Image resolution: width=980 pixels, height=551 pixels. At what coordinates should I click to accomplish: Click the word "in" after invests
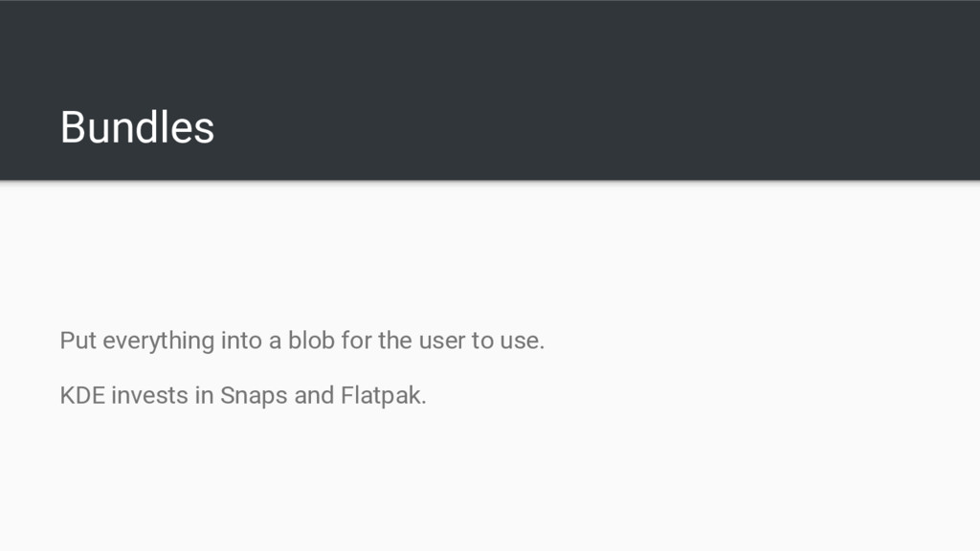click(204, 395)
